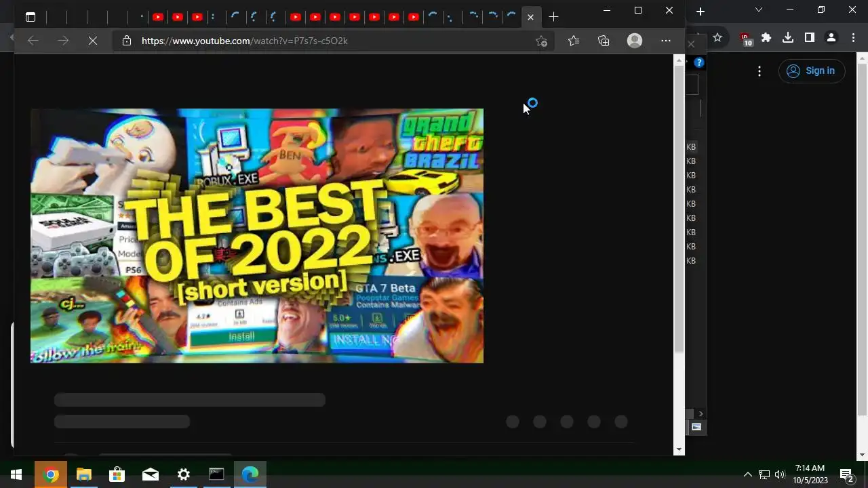Click the YouTube Sign in button
Screen dimensions: 868x488
coord(812,70)
